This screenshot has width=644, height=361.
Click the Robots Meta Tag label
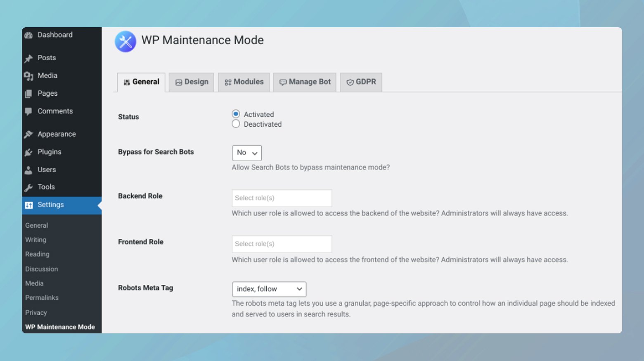[146, 288]
